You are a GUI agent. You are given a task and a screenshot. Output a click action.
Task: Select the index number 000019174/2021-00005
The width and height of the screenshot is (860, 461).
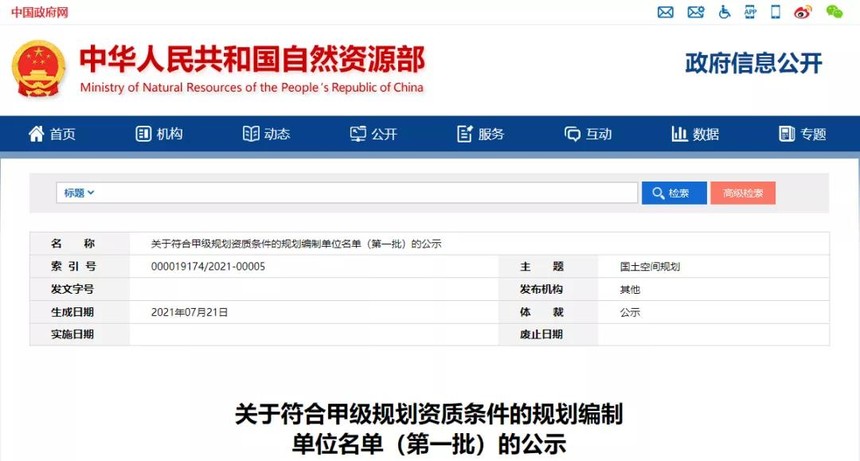coord(208,266)
